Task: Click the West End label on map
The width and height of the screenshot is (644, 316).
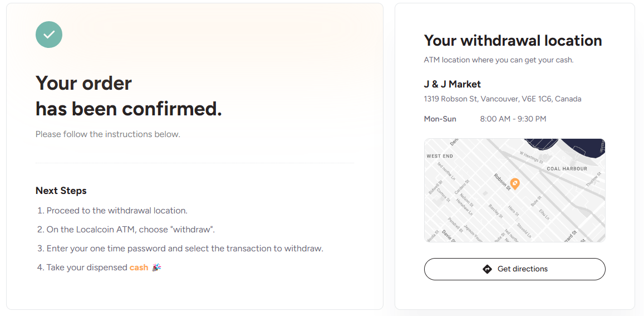Action: (x=440, y=156)
